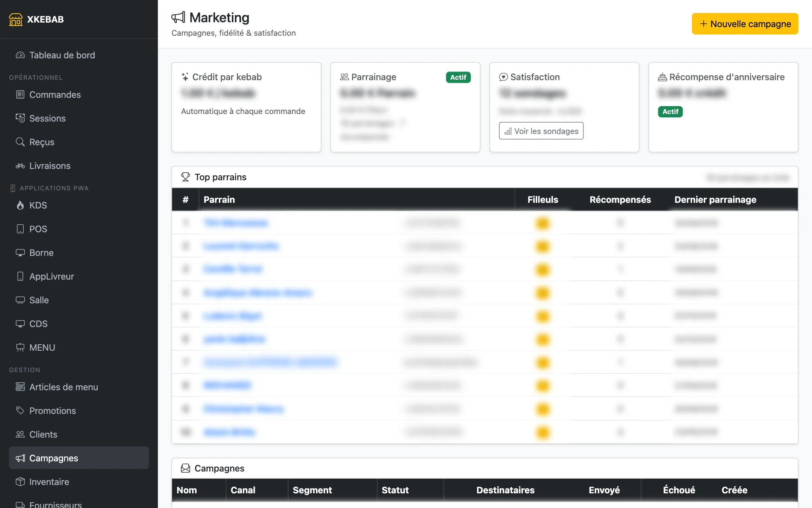Click the POS tablet icon

pyautogui.click(x=20, y=229)
